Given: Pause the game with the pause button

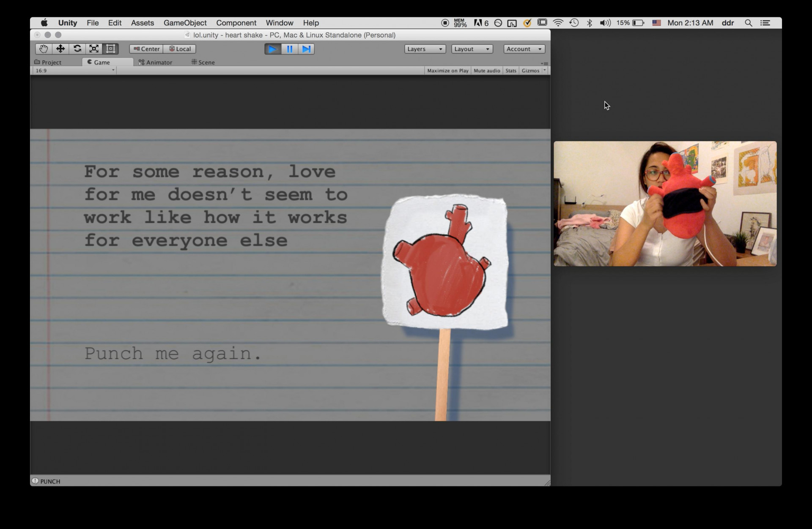Looking at the screenshot, I should pos(290,49).
